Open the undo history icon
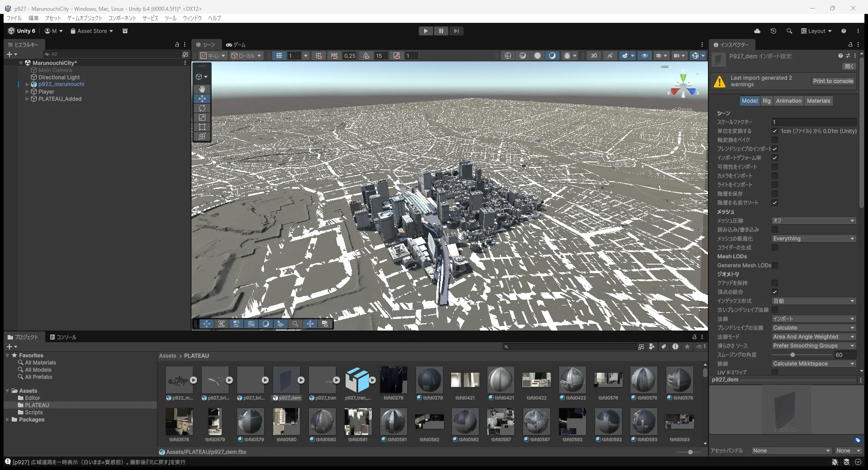This screenshot has height=470, width=868. pyautogui.click(x=773, y=31)
